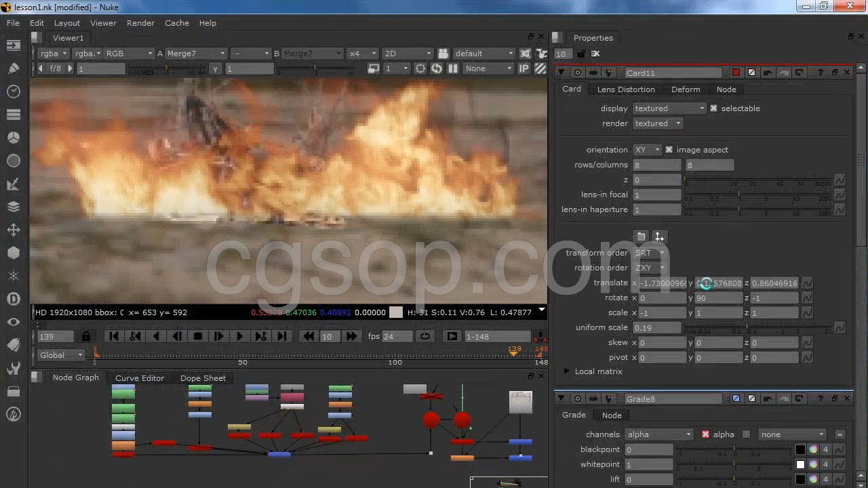Open the rotation order ZXY dropdown

(x=650, y=268)
